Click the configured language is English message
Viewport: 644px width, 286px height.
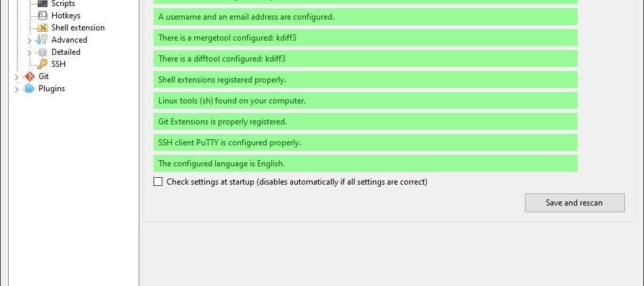click(x=365, y=164)
